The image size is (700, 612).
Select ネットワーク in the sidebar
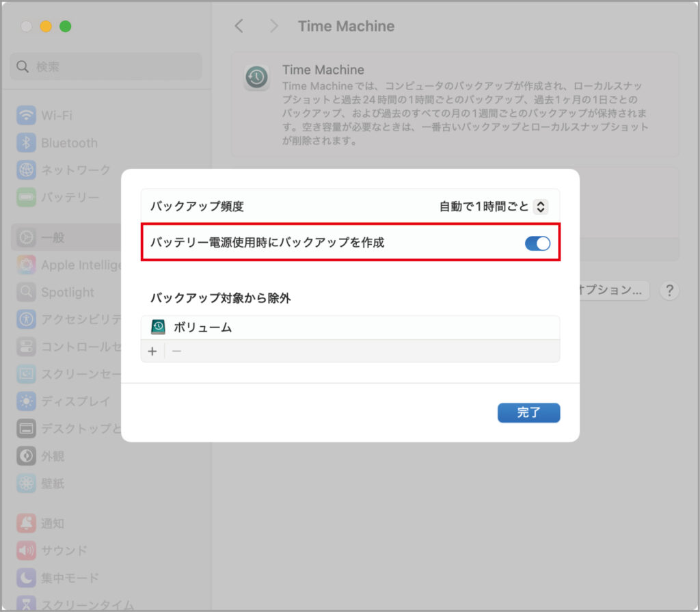click(64, 170)
